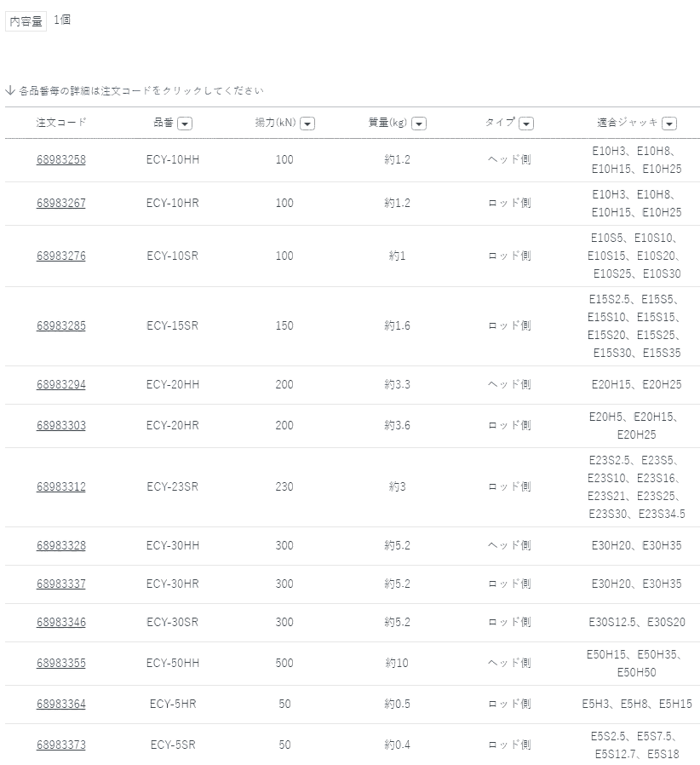Expand the 質量(kg) column filter arrow
The image size is (700, 765).
[418, 124]
